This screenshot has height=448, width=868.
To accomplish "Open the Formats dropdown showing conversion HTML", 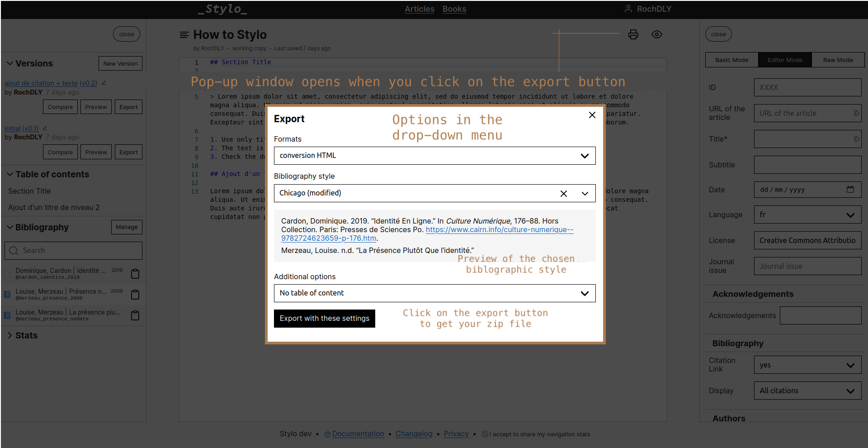I will (434, 156).
